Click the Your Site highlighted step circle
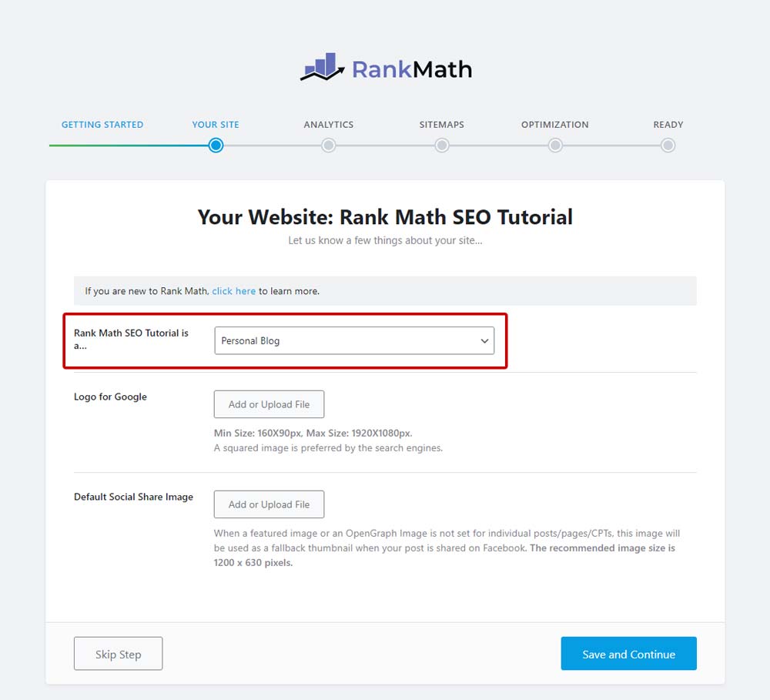770x700 pixels. pyautogui.click(x=216, y=145)
